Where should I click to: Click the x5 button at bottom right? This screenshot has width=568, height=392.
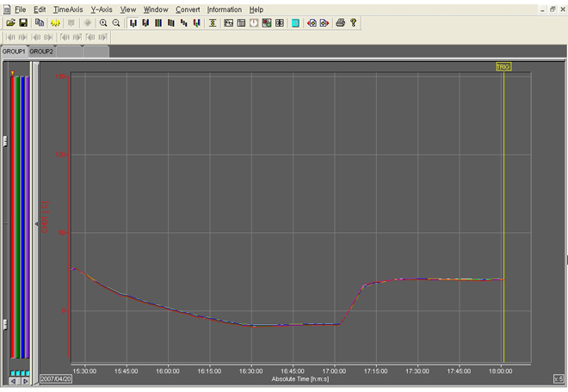click(559, 379)
